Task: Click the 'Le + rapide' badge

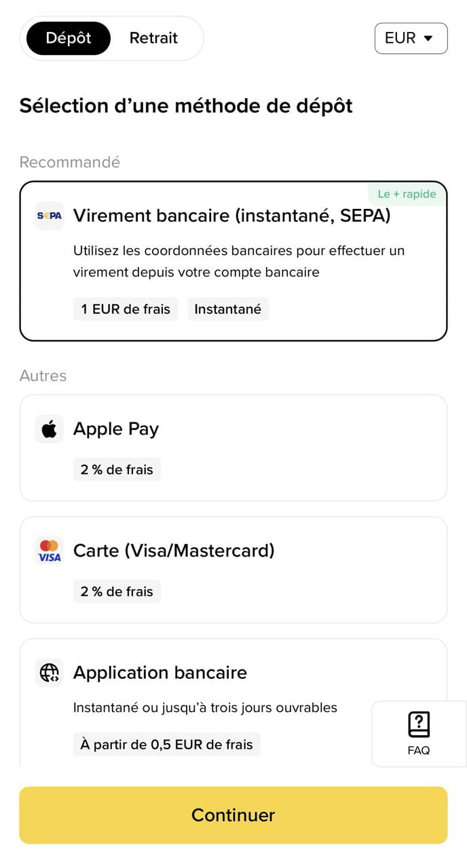Action: (x=407, y=194)
